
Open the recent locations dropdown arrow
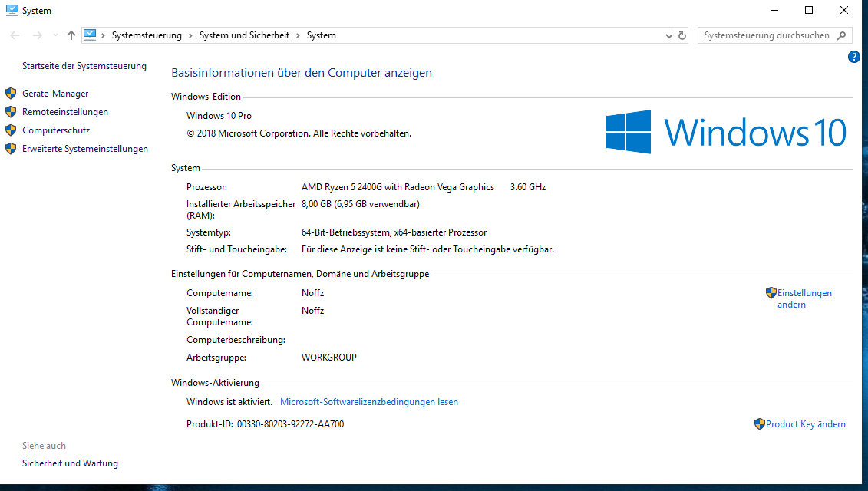55,35
